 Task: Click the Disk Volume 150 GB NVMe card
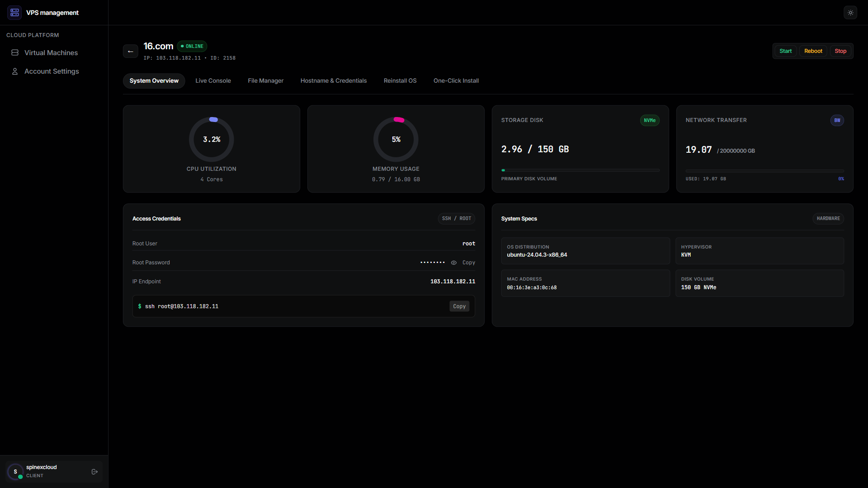[x=760, y=283]
